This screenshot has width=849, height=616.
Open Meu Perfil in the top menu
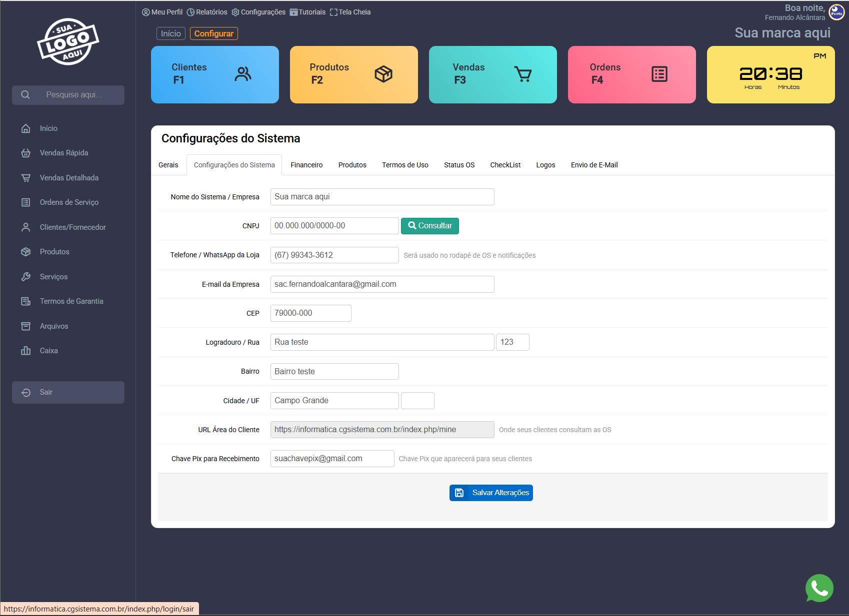tap(162, 12)
